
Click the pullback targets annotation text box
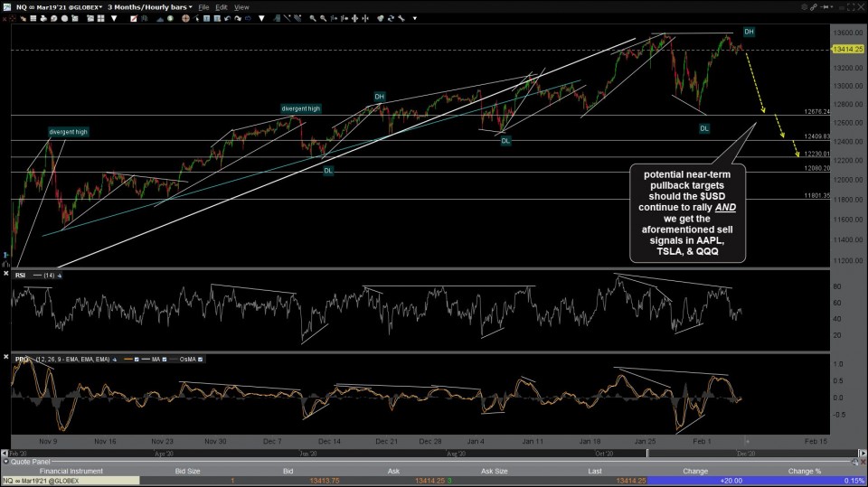coord(687,213)
